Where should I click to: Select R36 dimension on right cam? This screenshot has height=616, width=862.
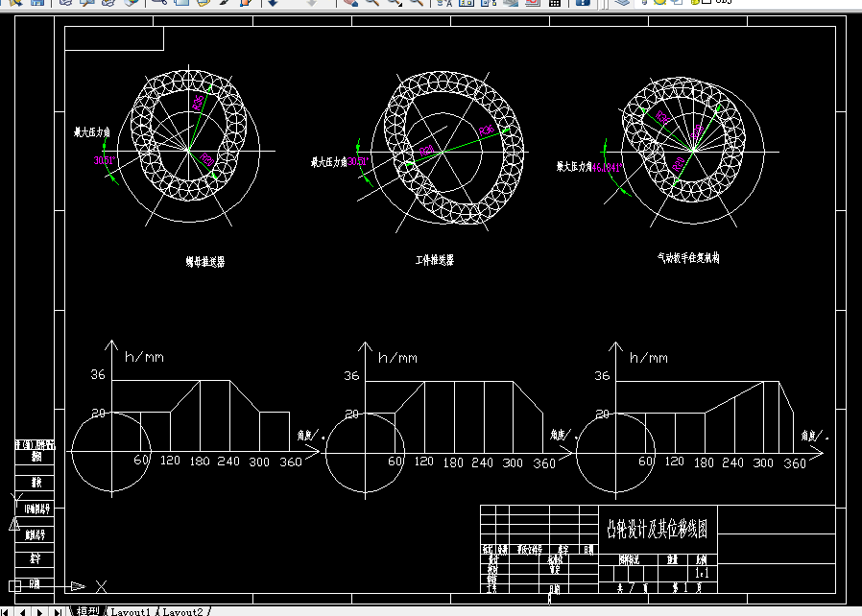pyautogui.click(x=662, y=117)
